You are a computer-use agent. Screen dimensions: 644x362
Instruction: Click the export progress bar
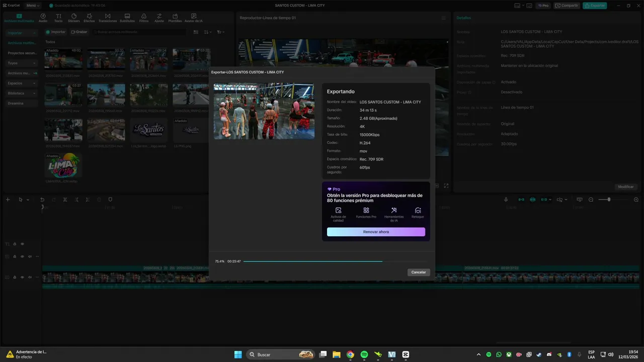click(x=336, y=261)
